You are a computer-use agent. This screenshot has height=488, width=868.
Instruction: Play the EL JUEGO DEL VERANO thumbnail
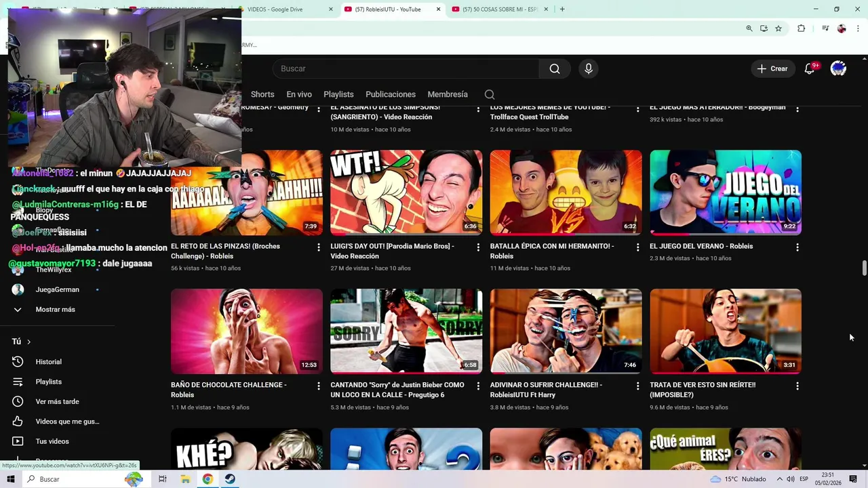(726, 192)
